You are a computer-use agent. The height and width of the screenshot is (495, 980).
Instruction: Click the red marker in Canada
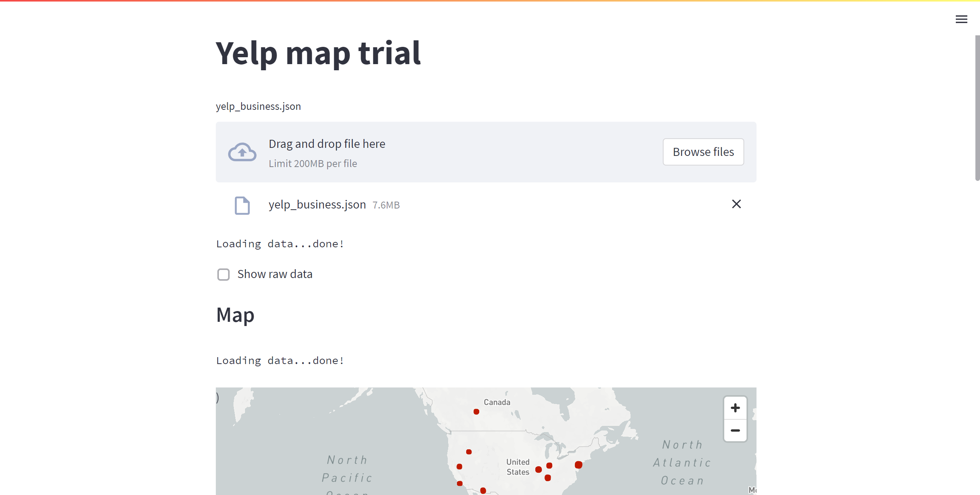pos(476,412)
